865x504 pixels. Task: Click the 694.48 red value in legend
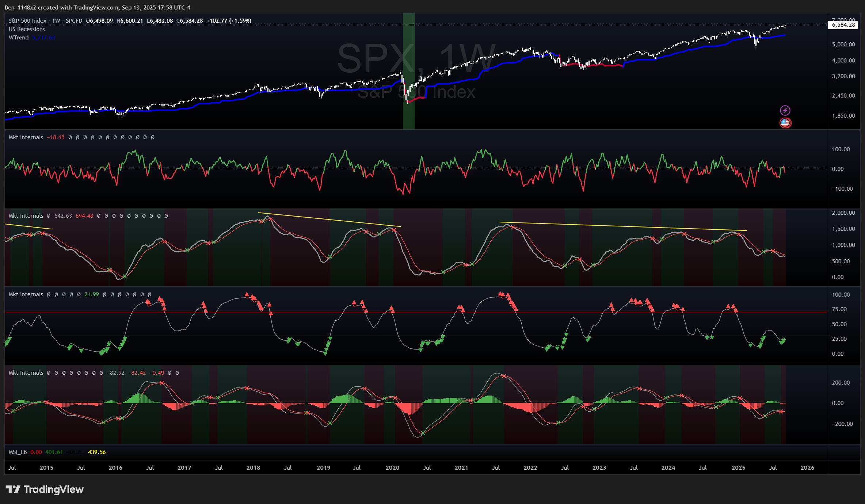84,216
